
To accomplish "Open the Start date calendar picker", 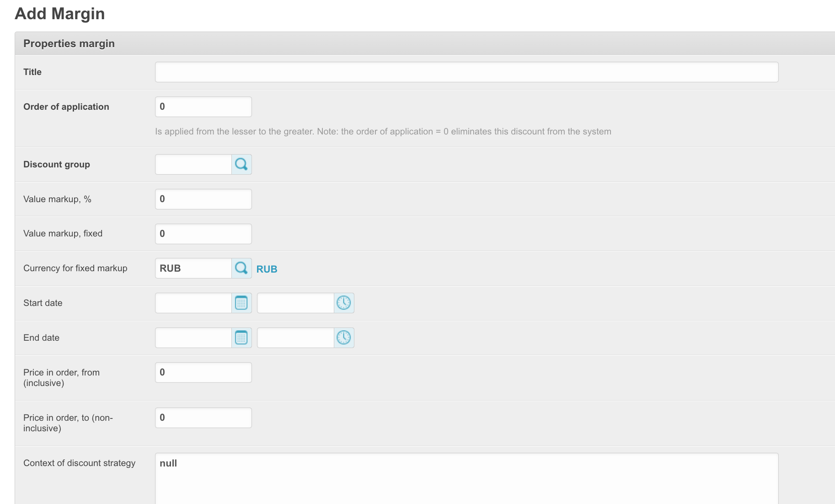I will tap(241, 303).
